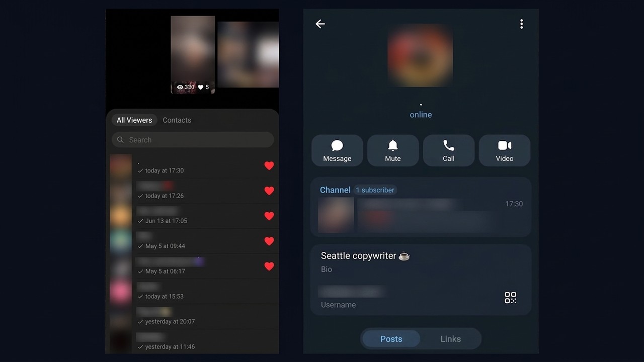Open the story thumbnail showing 330 views

193,55
